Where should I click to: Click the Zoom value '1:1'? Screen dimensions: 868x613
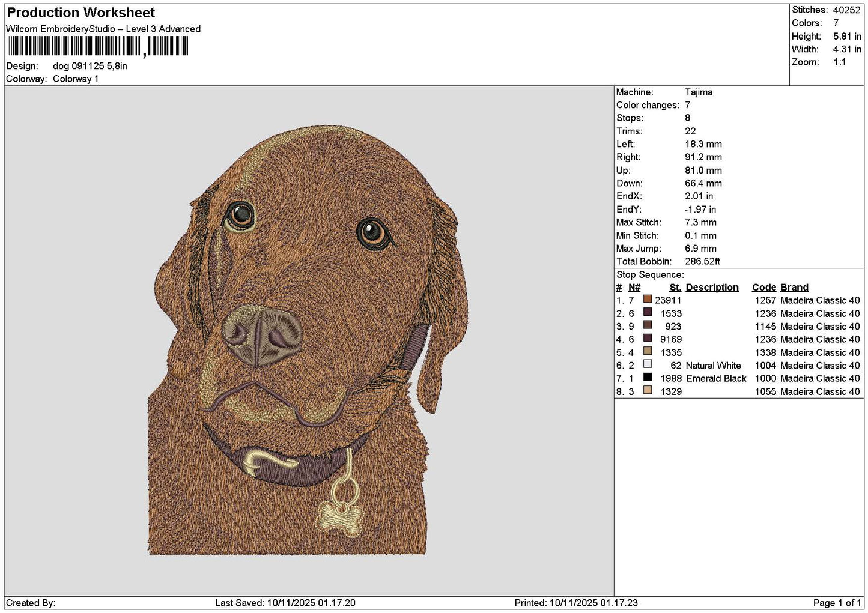839,62
